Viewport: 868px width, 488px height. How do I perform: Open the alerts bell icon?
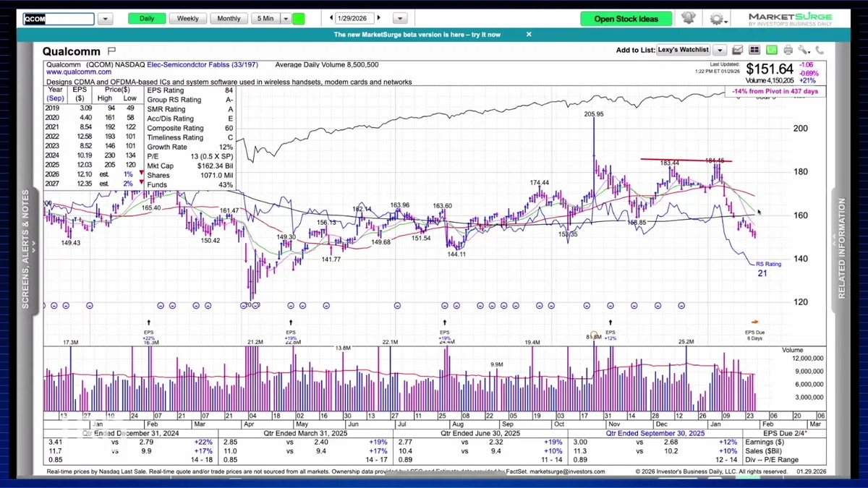click(689, 18)
